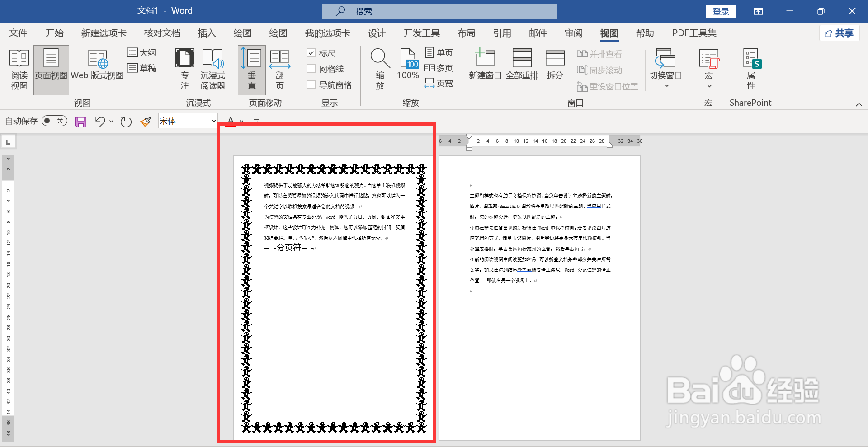Screen dimensions: 868x447
Task: Open the font color dropdown arrow
Action: [241, 121]
